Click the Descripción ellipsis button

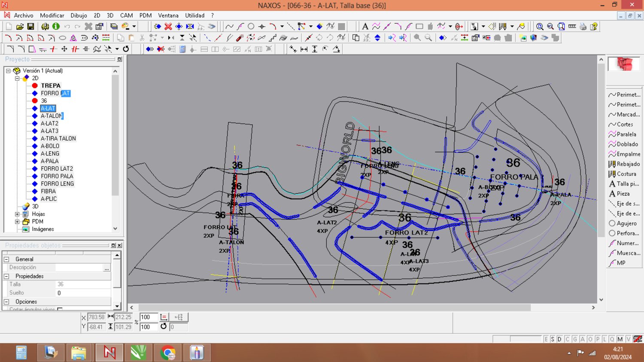106,268
